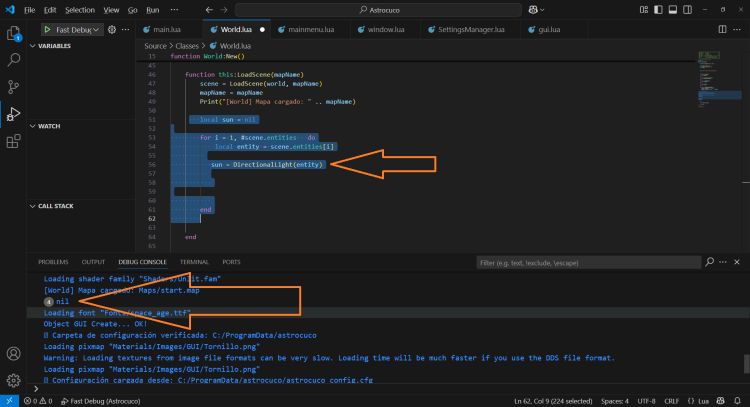Viewport: 750px width, 407px height.
Task: Open the Fast Debug configuration dropdown
Action: click(77, 30)
